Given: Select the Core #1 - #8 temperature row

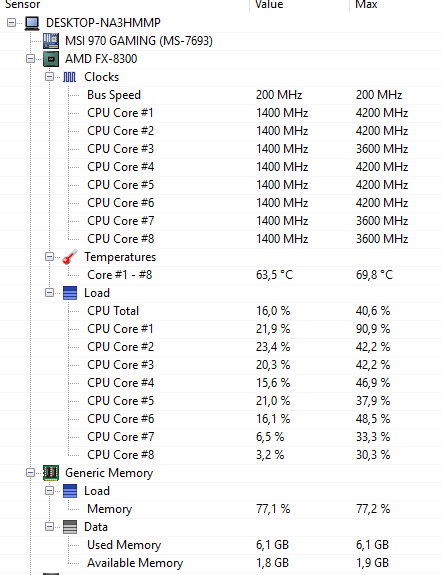Looking at the screenshot, I should coord(221,275).
